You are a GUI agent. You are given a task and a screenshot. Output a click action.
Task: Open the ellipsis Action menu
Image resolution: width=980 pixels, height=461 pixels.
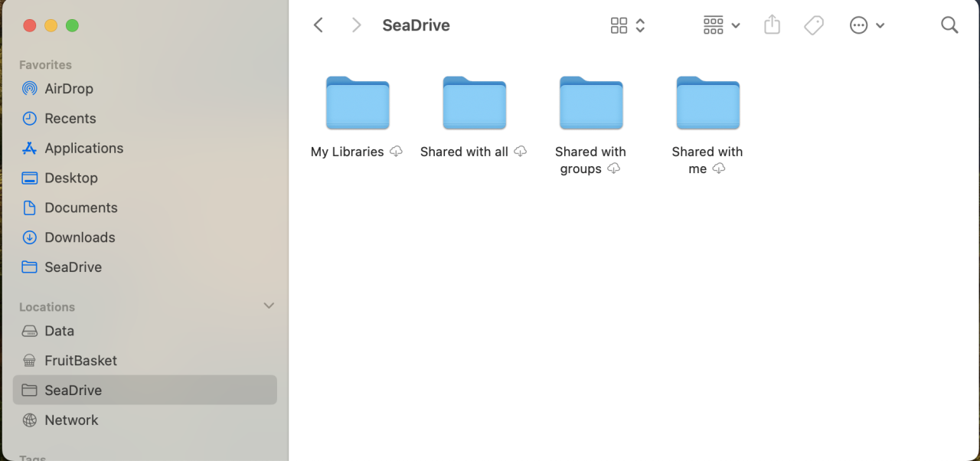(867, 25)
